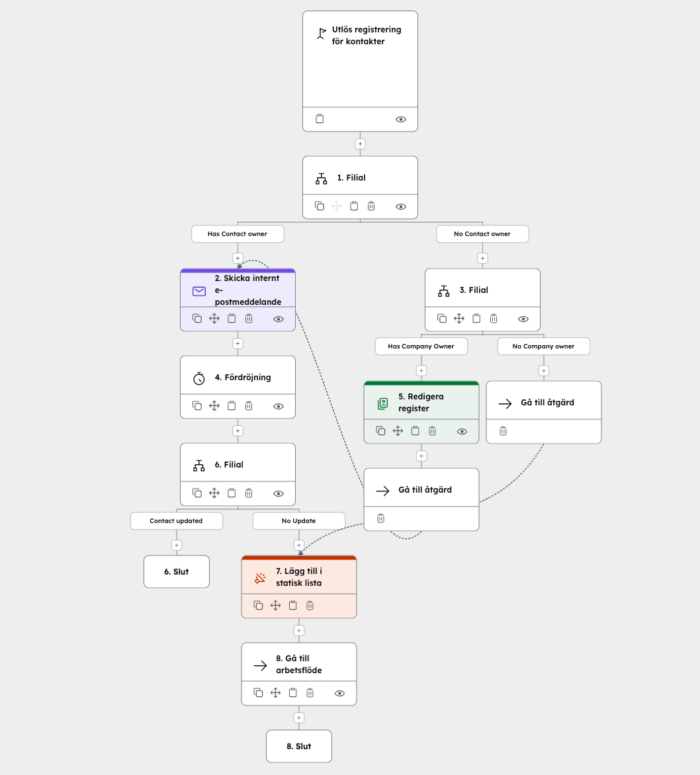Copy the 1. Filial branch action
Image resolution: width=700 pixels, height=775 pixels.
(x=320, y=206)
